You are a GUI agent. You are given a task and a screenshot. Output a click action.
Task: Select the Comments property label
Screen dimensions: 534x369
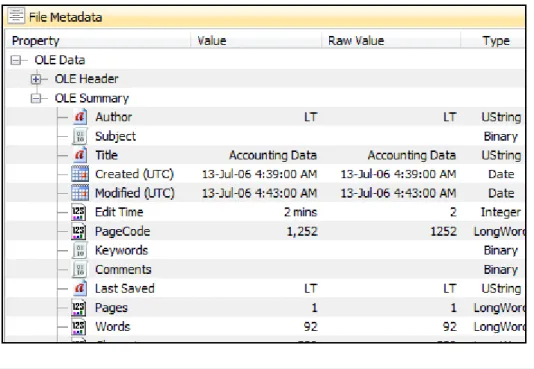click(x=123, y=270)
